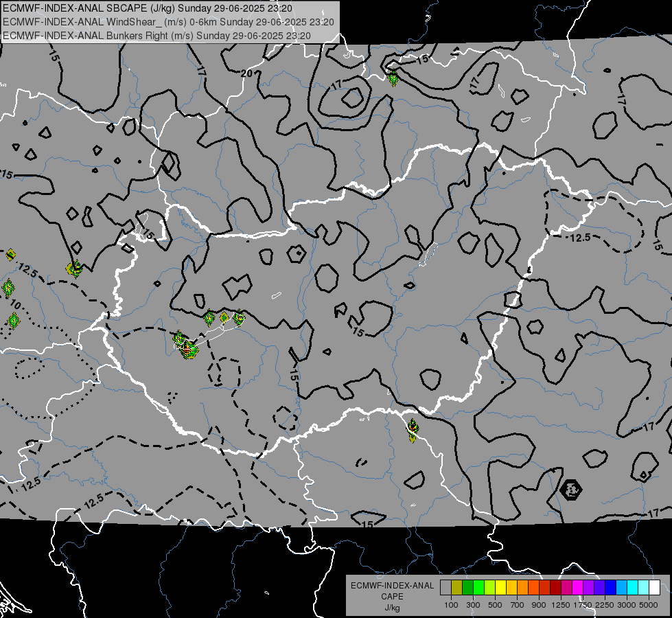Click the hexagon symbol in the southeast map area
The image size is (672, 618).
point(571,490)
